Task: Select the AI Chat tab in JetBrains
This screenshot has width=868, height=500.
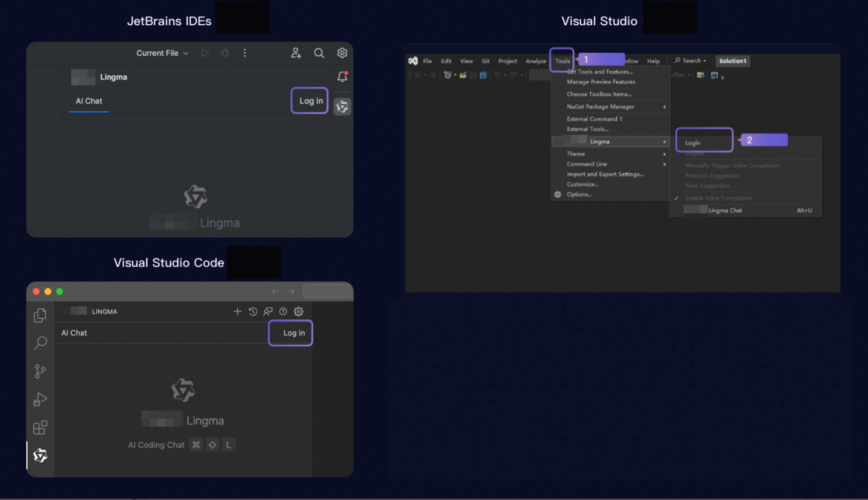Action: pos(89,101)
